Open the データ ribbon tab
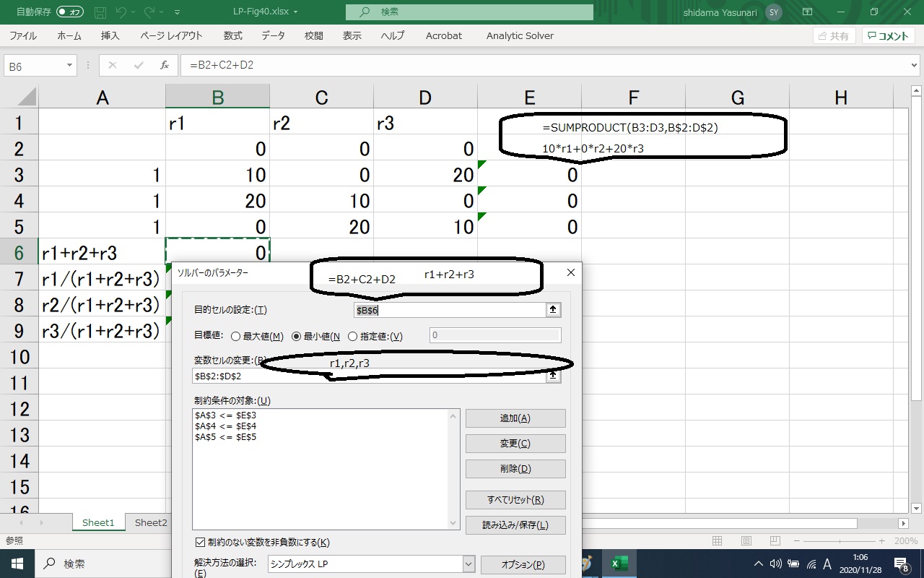This screenshot has height=578, width=924. (x=273, y=35)
